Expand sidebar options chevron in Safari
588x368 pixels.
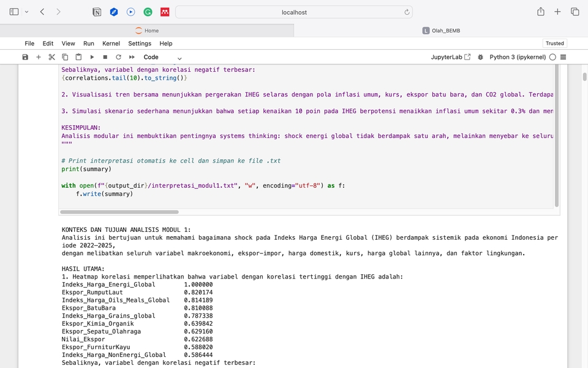26,12
